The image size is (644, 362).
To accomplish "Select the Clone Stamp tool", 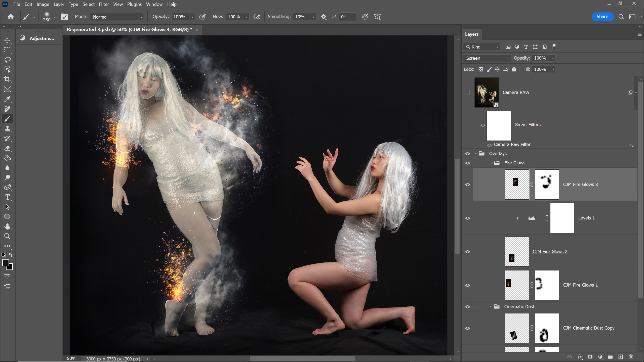I will pos(7,129).
